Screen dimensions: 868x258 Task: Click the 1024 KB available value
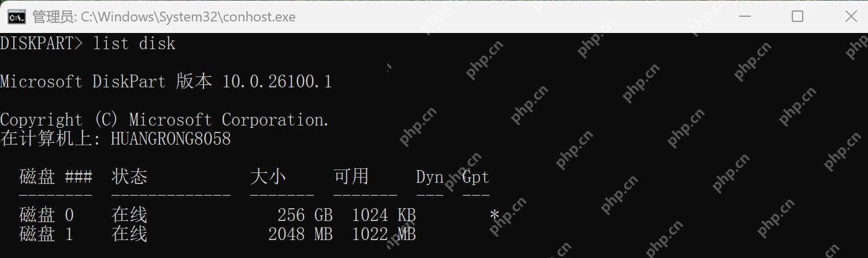pos(384,215)
